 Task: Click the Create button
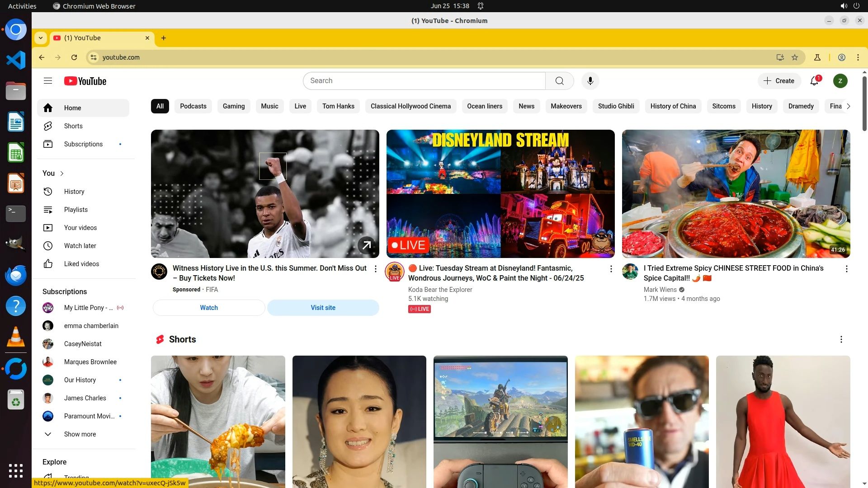coord(779,81)
